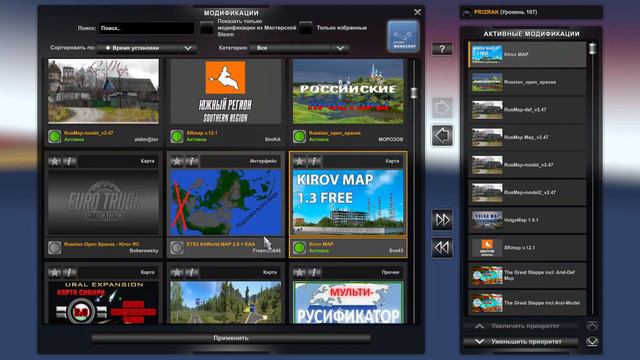Star the Мульти-Русификатор mod card
640x360 pixels.
click(299, 272)
